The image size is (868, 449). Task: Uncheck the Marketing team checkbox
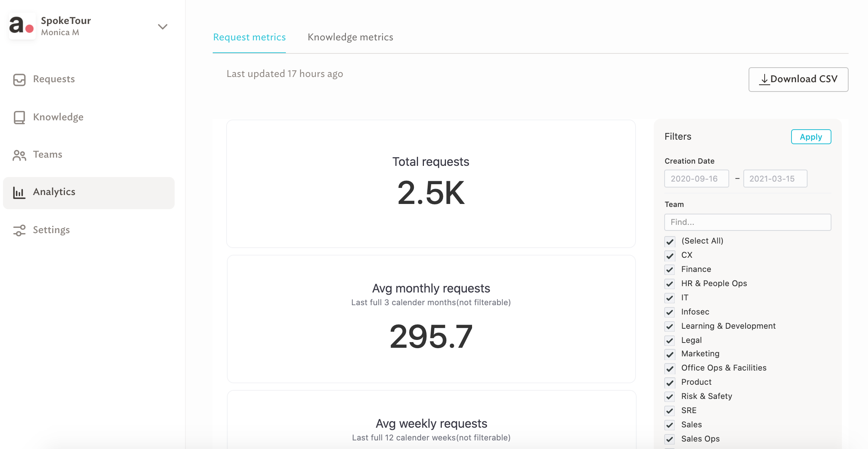pyautogui.click(x=670, y=354)
